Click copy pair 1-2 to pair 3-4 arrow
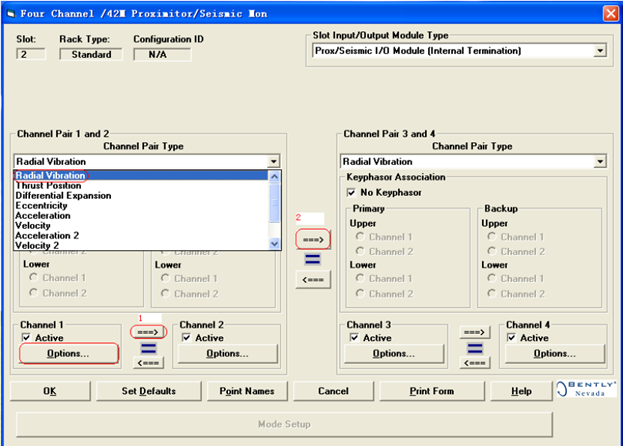The image size is (623, 446). [312, 240]
